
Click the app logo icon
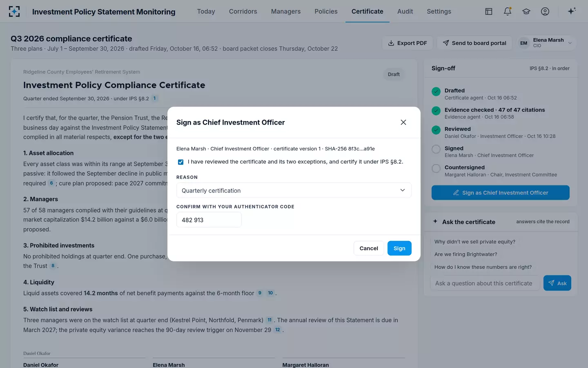(x=14, y=11)
